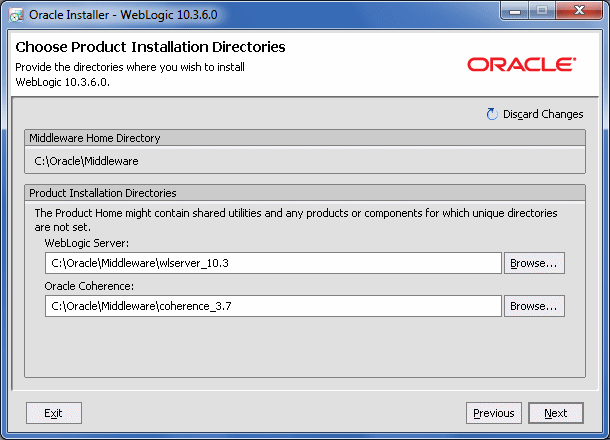Click the "WebLogic Server:" field label
The height and width of the screenshot is (440, 610).
click(x=87, y=243)
